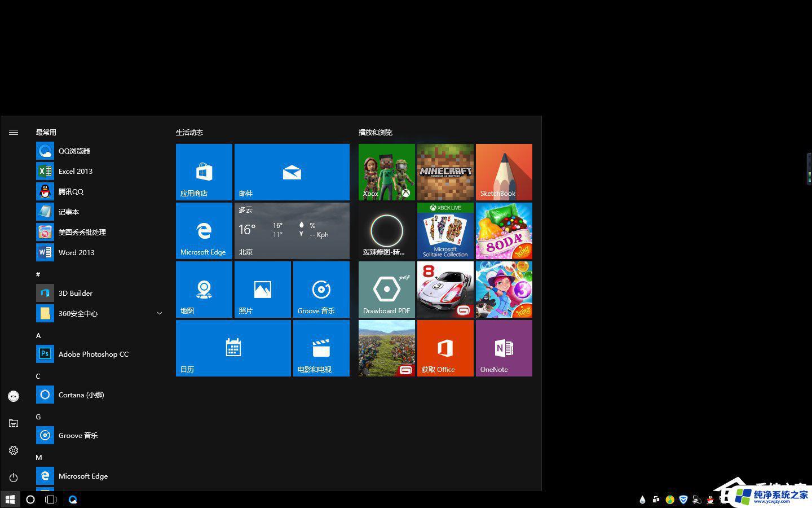Viewport: 812px width, 508px height.
Task: Open the Groove 音乐 tile
Action: click(321, 290)
